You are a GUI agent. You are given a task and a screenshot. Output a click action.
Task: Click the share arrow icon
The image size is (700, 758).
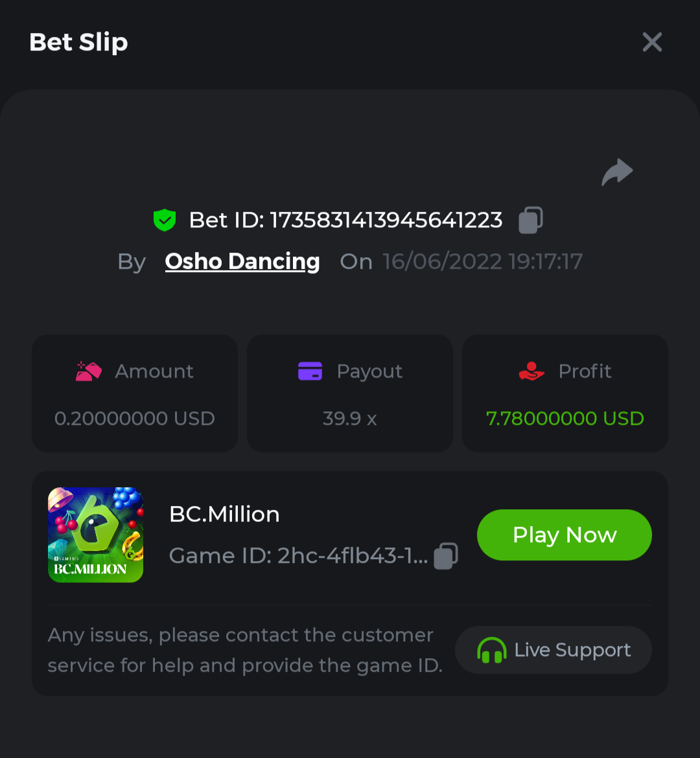617,172
